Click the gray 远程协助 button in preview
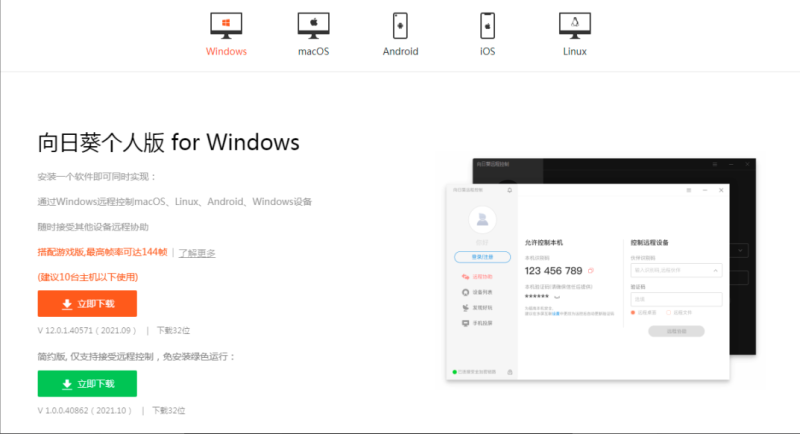The width and height of the screenshot is (800, 434). point(676,331)
